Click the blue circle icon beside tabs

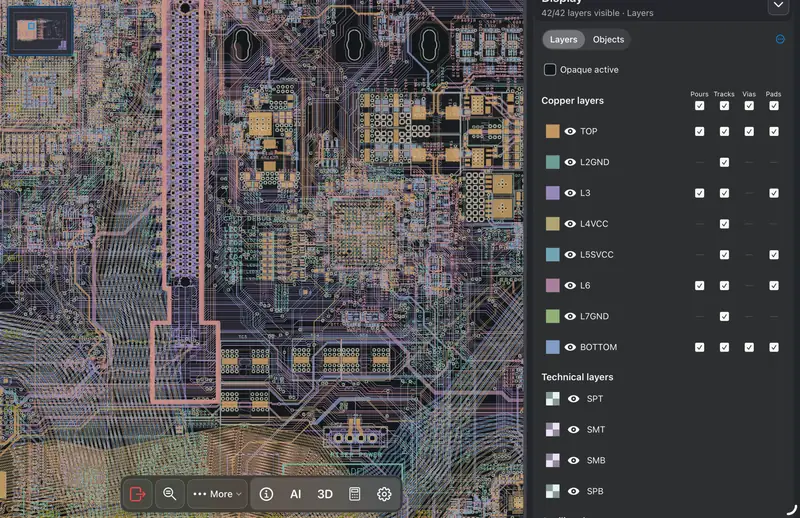pyautogui.click(x=780, y=39)
